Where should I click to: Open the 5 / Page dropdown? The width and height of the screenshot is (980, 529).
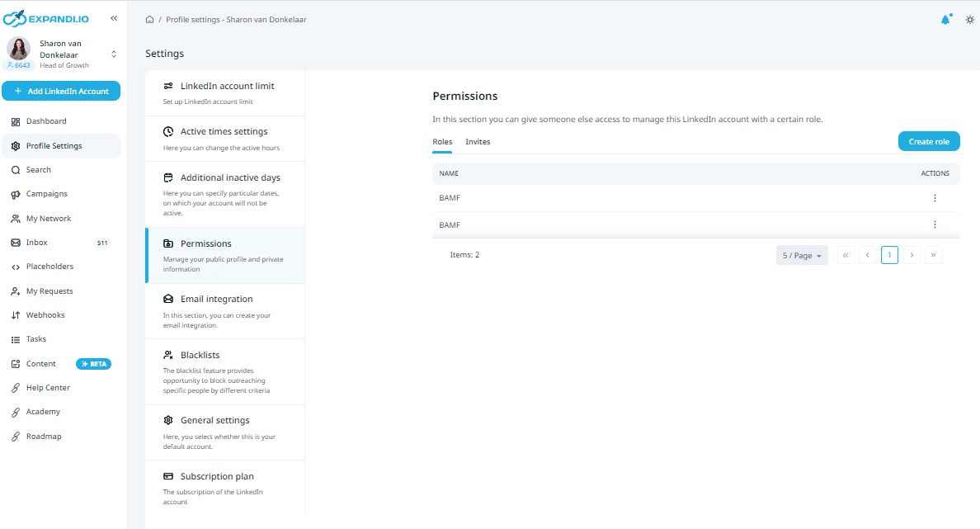coord(801,254)
